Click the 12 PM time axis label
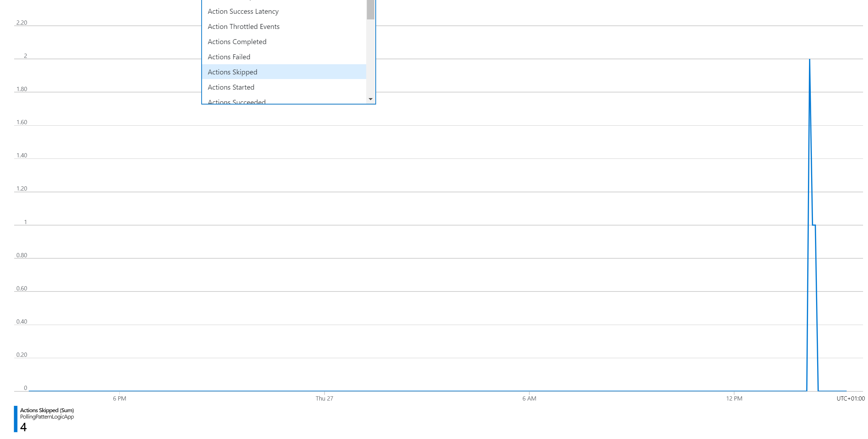 734,398
